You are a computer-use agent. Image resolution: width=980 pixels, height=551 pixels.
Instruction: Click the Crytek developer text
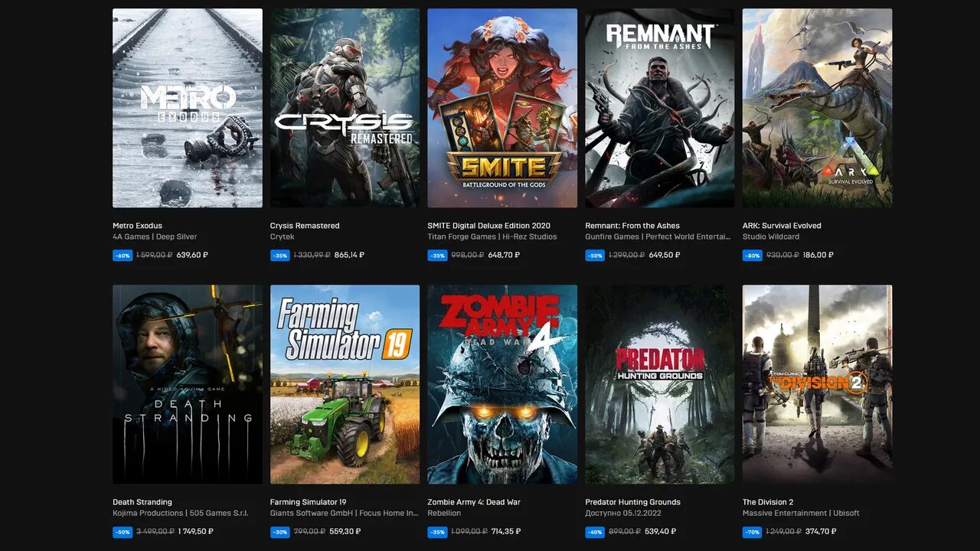pyautogui.click(x=282, y=237)
